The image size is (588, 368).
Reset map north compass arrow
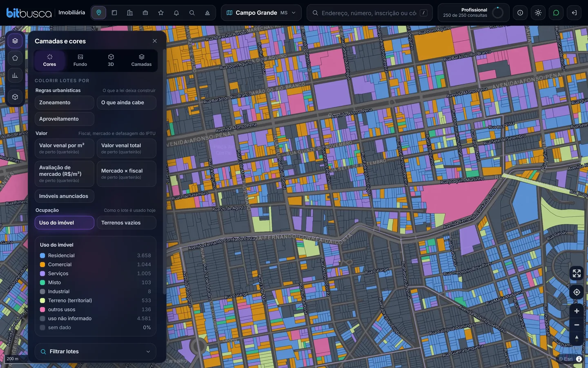click(577, 338)
